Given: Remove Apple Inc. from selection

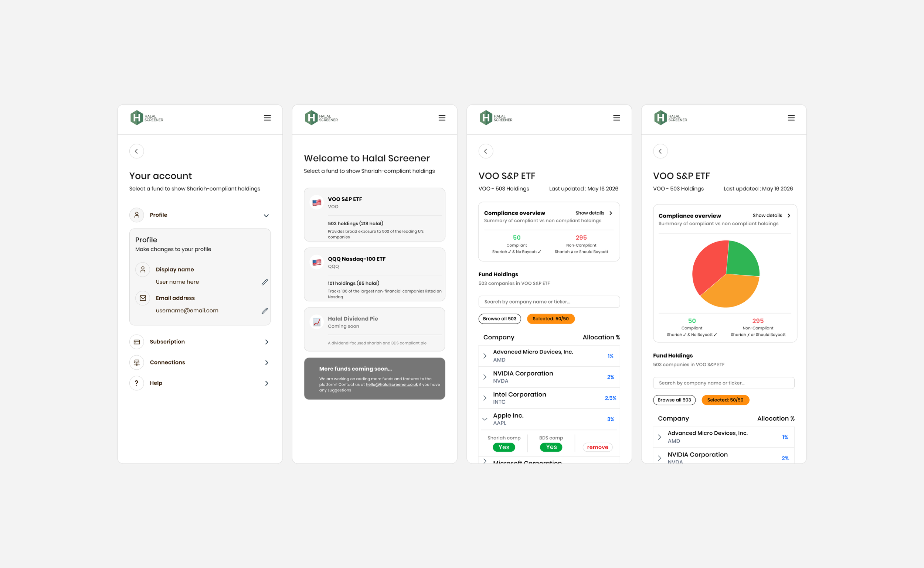Looking at the screenshot, I should click(x=598, y=447).
